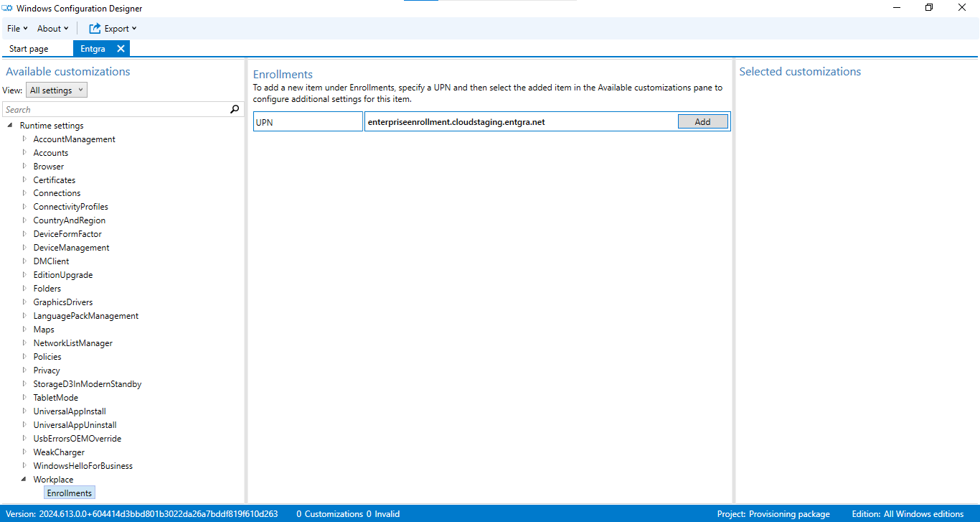Expand the Browser tree node
980x522 pixels.
tap(24, 166)
